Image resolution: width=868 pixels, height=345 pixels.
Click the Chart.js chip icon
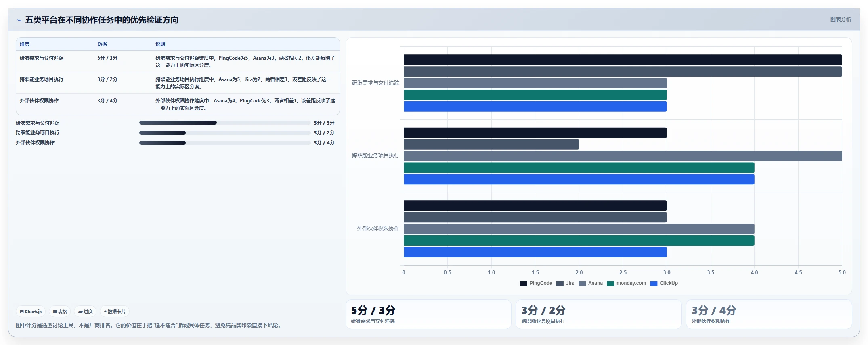(22, 312)
